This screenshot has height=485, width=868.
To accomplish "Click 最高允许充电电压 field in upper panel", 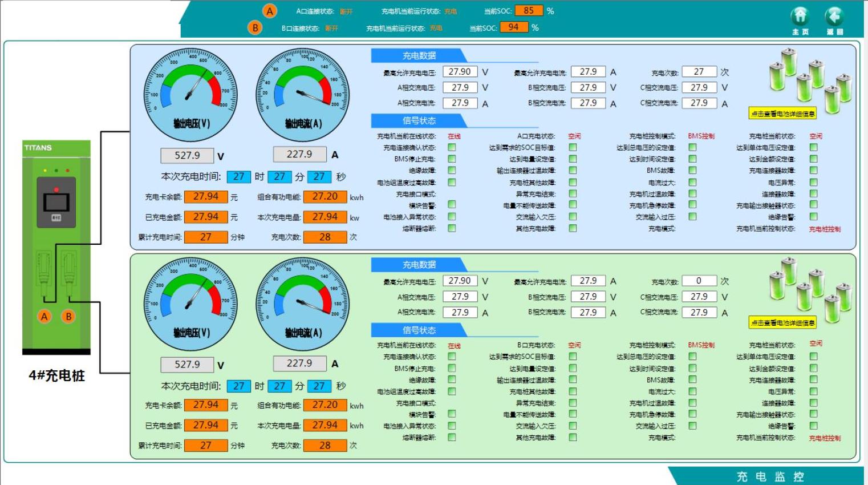I will click(460, 72).
